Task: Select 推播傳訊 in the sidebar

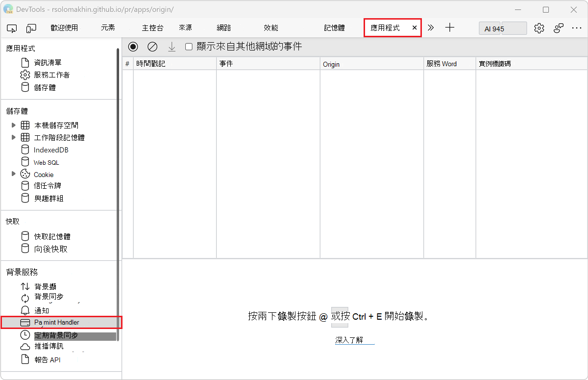Action: [x=49, y=346]
